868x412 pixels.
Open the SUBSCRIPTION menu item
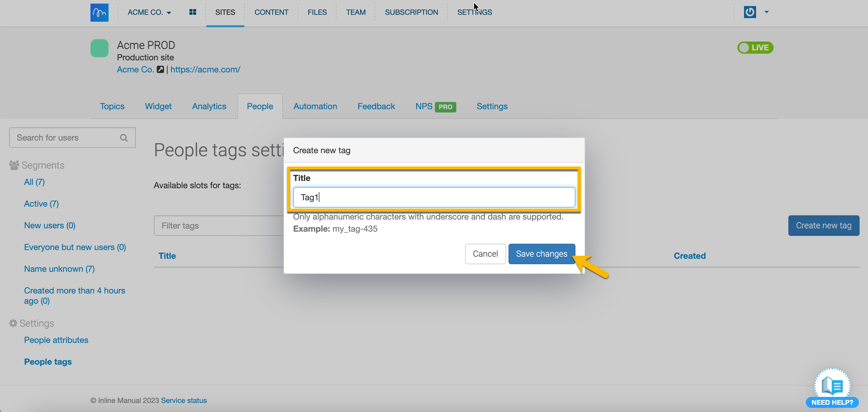tap(411, 12)
